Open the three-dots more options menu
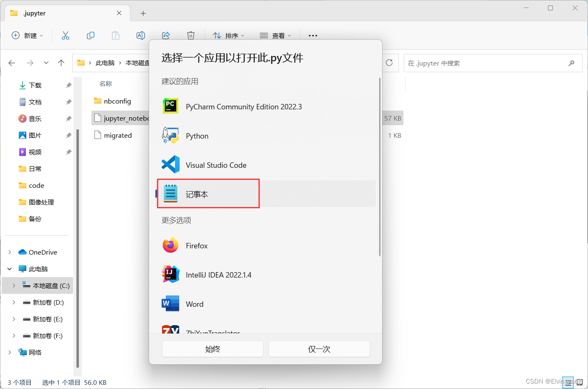Image resolution: width=588 pixels, height=389 pixels. (x=313, y=35)
